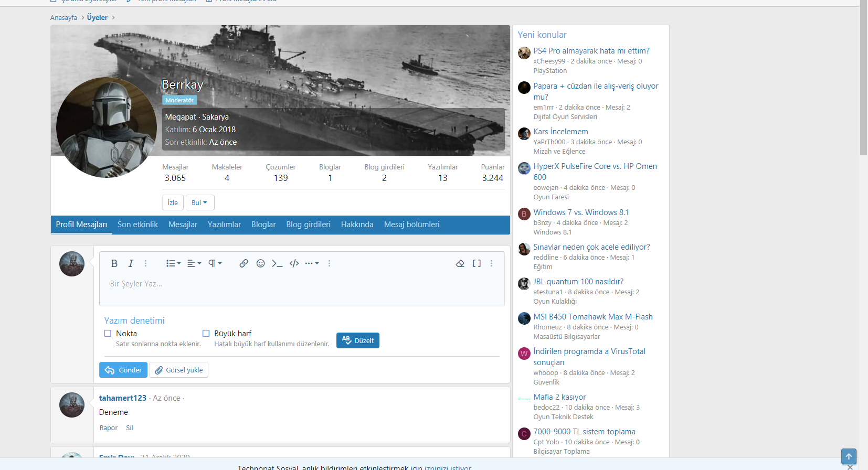The width and height of the screenshot is (868, 470).
Task: Open the list dropdown in the editor
Action: tap(173, 263)
